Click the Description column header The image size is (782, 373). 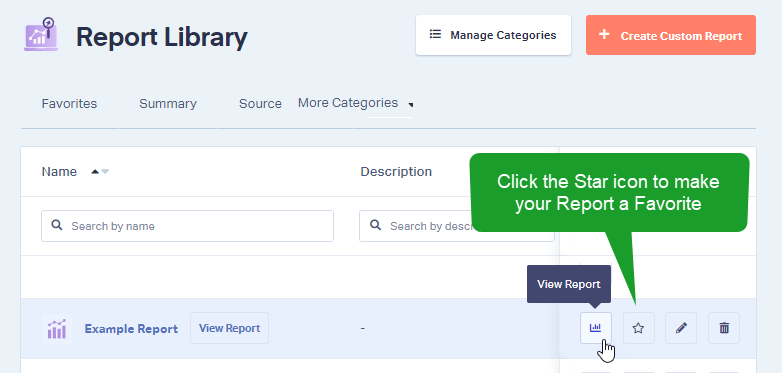point(396,172)
